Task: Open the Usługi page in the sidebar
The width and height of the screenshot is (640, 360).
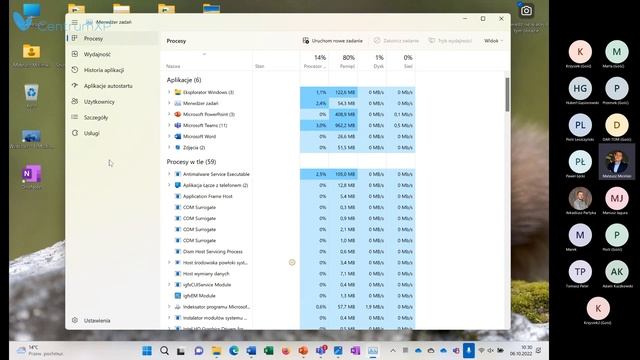Action: pyautogui.click(x=113, y=133)
